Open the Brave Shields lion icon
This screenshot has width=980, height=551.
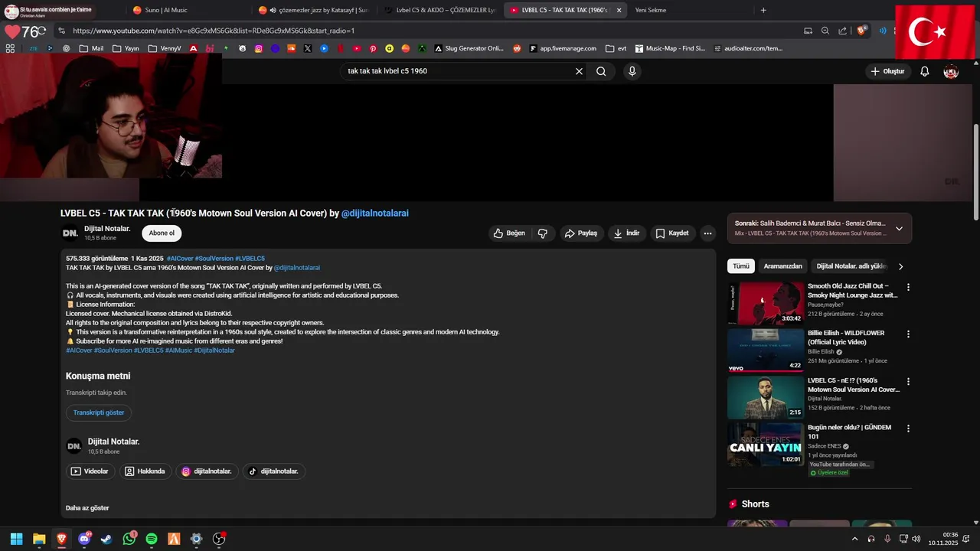pyautogui.click(x=861, y=31)
